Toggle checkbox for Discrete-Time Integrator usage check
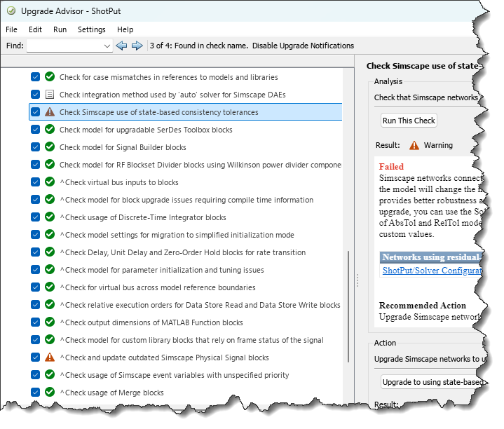This screenshot has width=504, height=429. 36,217
